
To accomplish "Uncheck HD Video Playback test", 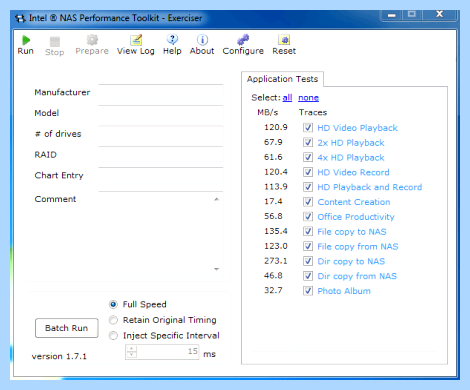I will [x=308, y=128].
